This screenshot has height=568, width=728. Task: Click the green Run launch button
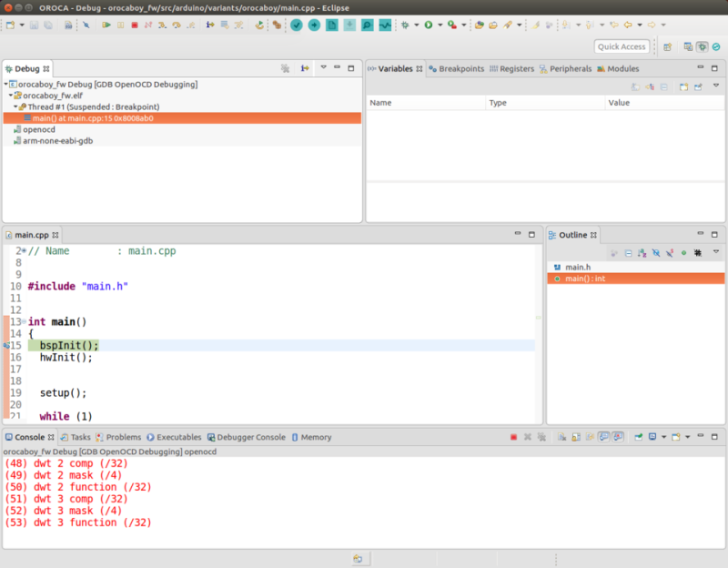(x=429, y=25)
